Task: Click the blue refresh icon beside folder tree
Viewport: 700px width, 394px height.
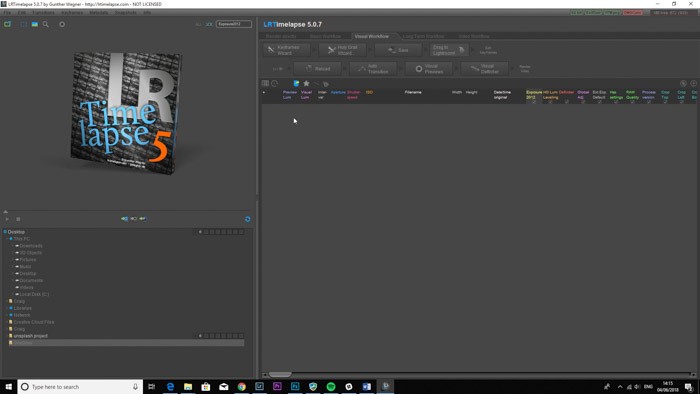Action: click(x=248, y=219)
